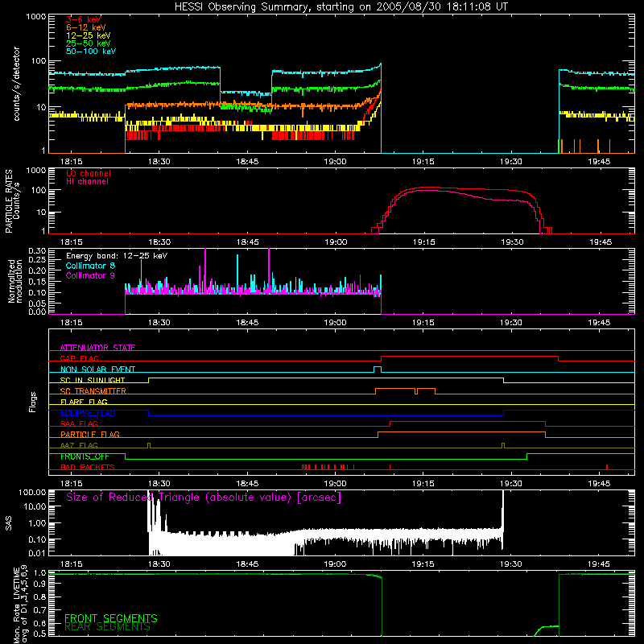Select the 'Collimator 9' legend label
Image resolution: width=644 pixels, height=644 pixels.
pos(90,275)
